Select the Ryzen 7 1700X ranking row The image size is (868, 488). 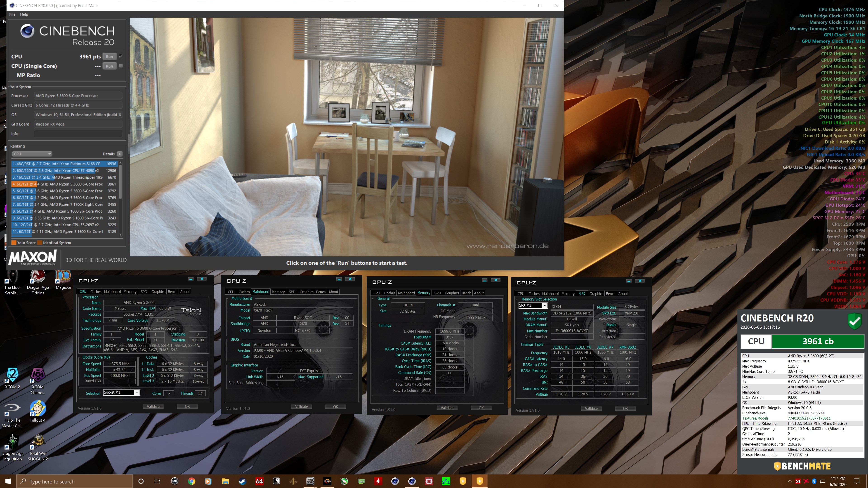coord(64,204)
